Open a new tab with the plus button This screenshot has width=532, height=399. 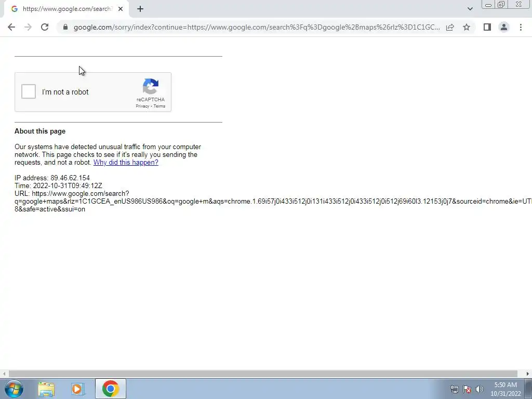tap(140, 9)
